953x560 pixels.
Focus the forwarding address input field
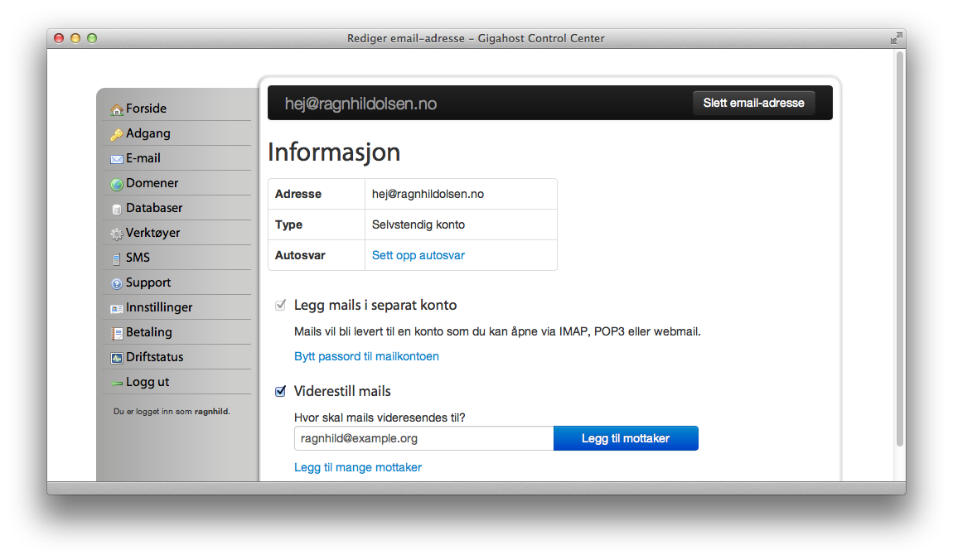click(423, 438)
